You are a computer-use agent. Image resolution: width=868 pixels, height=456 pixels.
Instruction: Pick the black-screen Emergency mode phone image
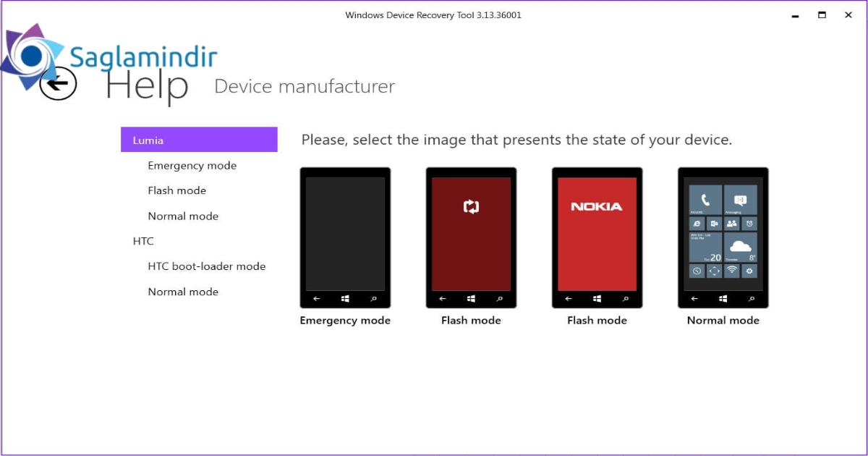tap(345, 238)
